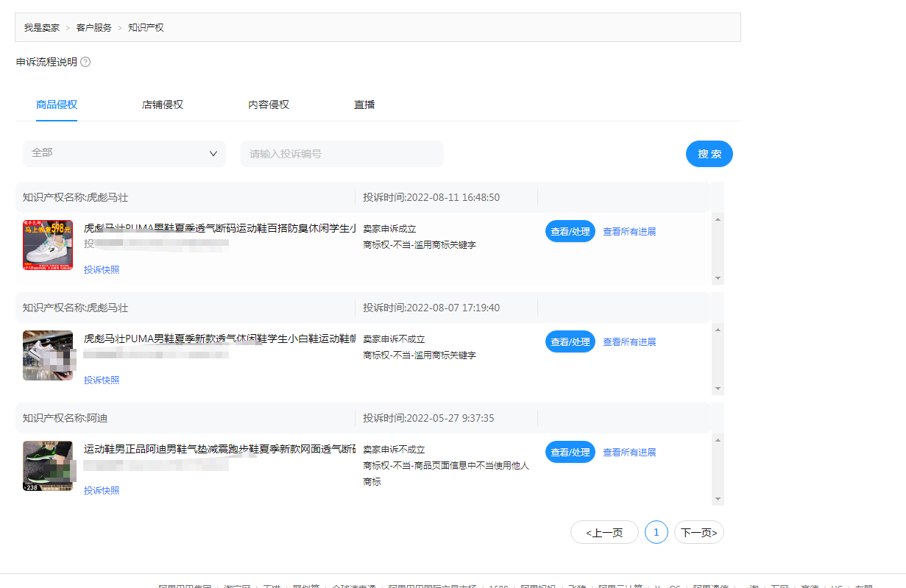Image resolution: width=906 pixels, height=588 pixels.
Task: Click the 598元 white sneaker thumbnail
Action: [48, 245]
